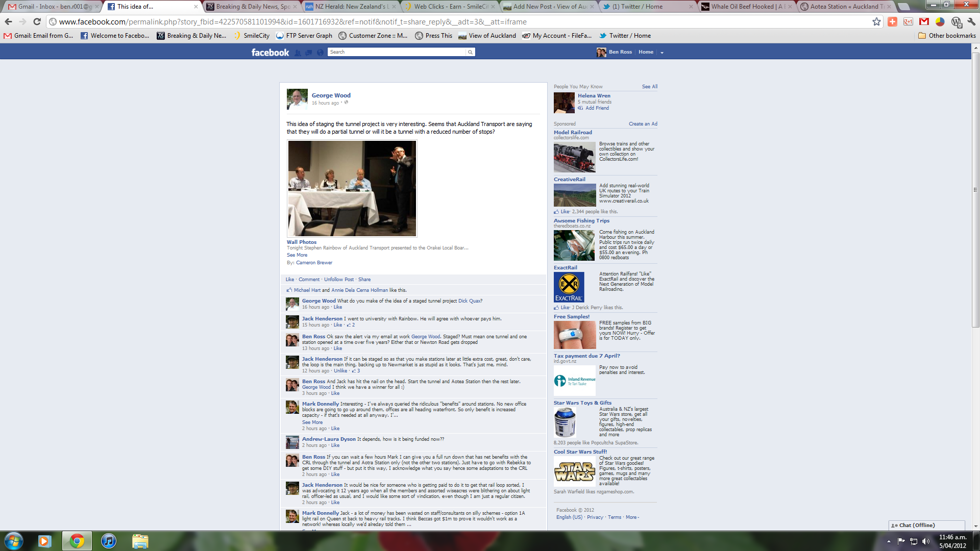Unfollow Post link under the photo
The width and height of the screenshot is (980, 551).
(x=338, y=280)
